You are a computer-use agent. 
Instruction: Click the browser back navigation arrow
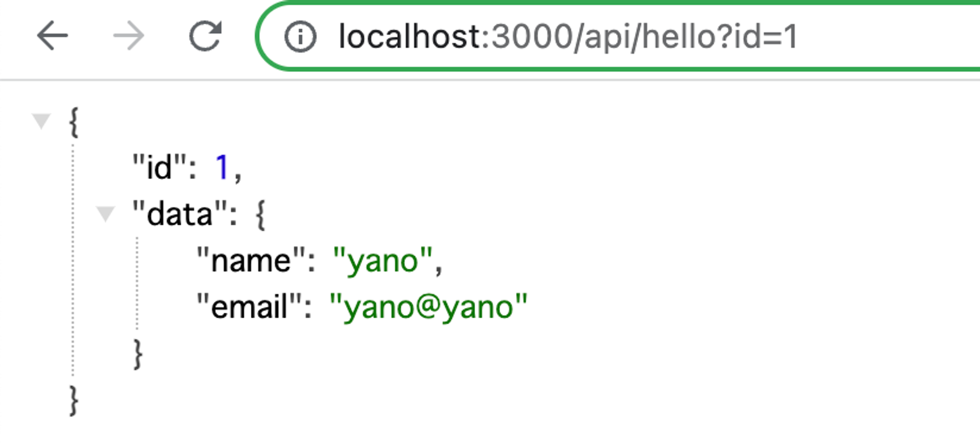[x=51, y=35]
